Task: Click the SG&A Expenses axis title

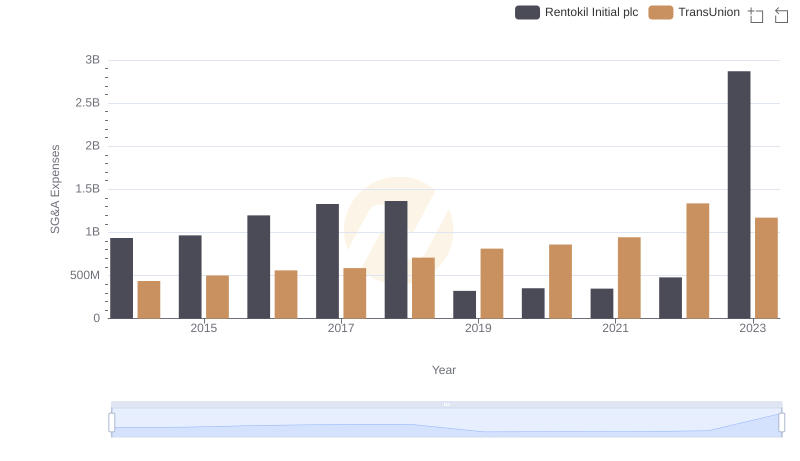Action: pyautogui.click(x=55, y=189)
